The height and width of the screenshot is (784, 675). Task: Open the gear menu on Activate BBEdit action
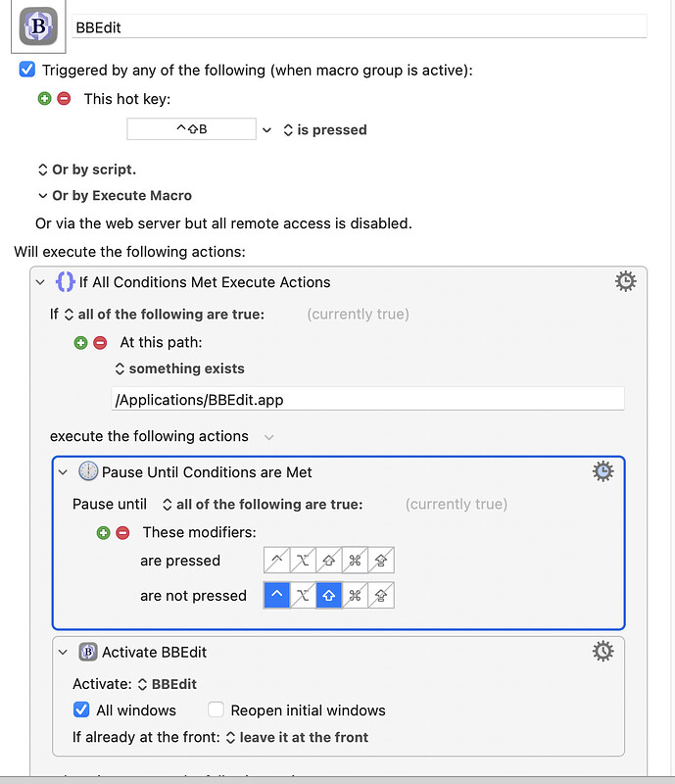point(603,650)
